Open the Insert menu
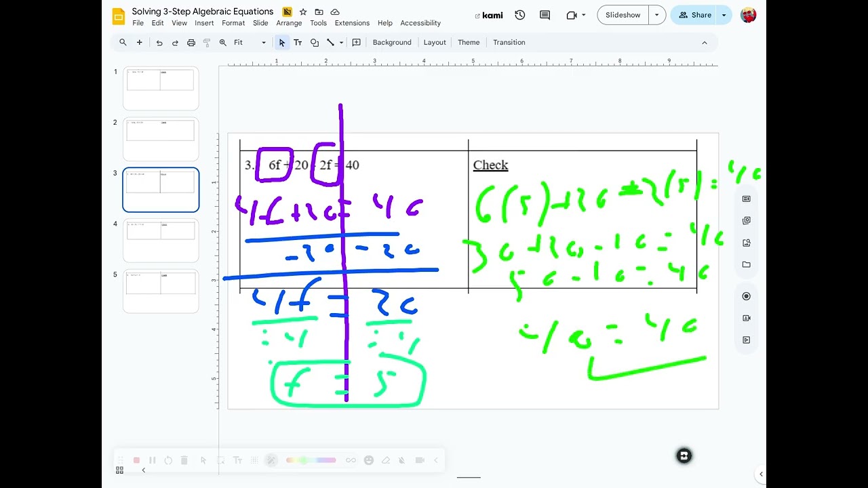Image resolution: width=868 pixels, height=488 pixels. [x=204, y=23]
